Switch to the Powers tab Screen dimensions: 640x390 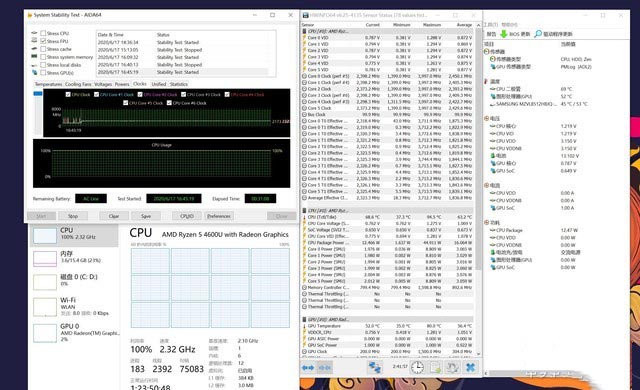pyautogui.click(x=122, y=84)
